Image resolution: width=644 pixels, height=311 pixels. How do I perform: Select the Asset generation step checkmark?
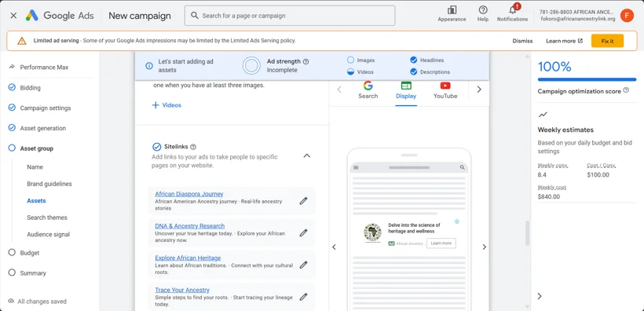[12, 128]
